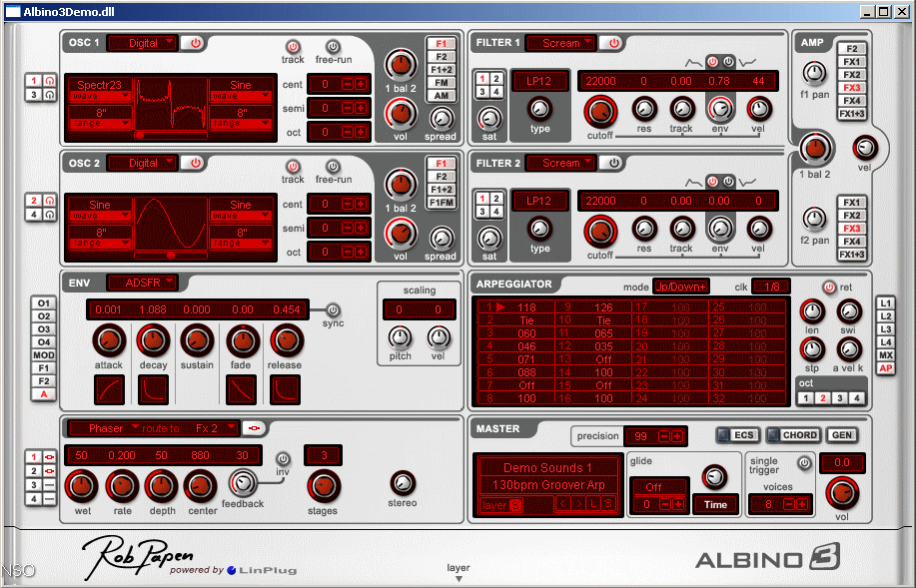Select L1 tab on right side
This screenshot has height=588, width=916.
(x=886, y=303)
